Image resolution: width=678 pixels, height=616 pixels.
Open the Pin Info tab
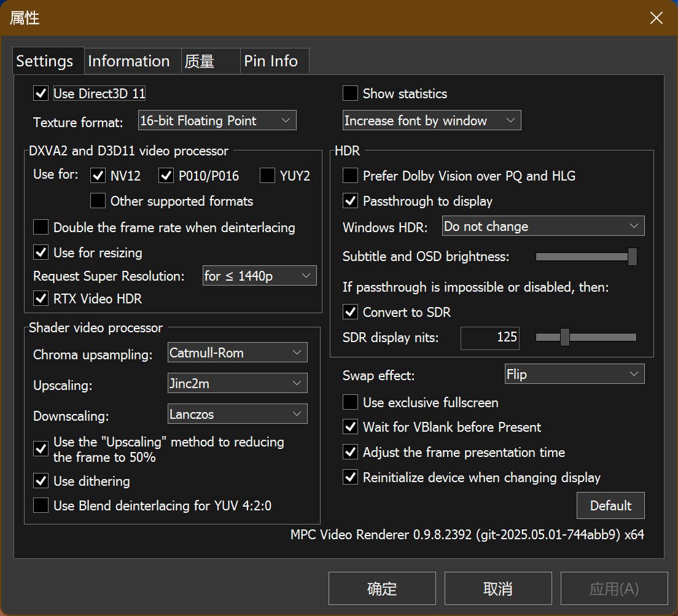click(271, 61)
